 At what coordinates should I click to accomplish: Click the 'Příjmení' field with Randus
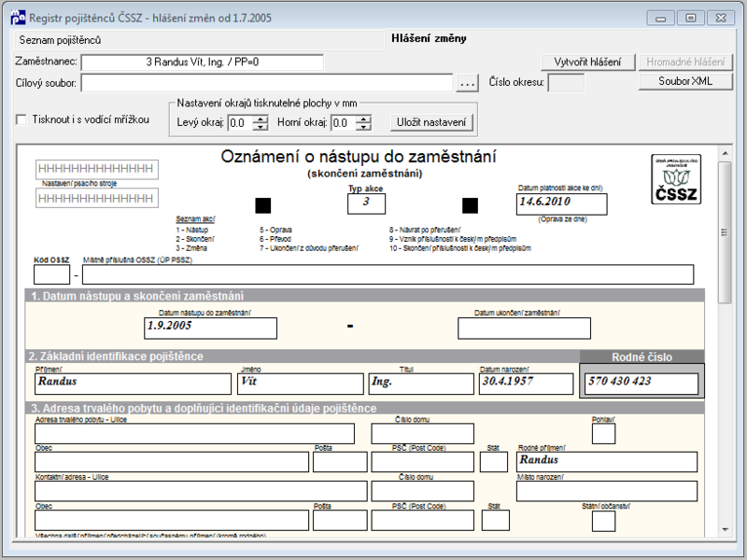tap(133, 384)
